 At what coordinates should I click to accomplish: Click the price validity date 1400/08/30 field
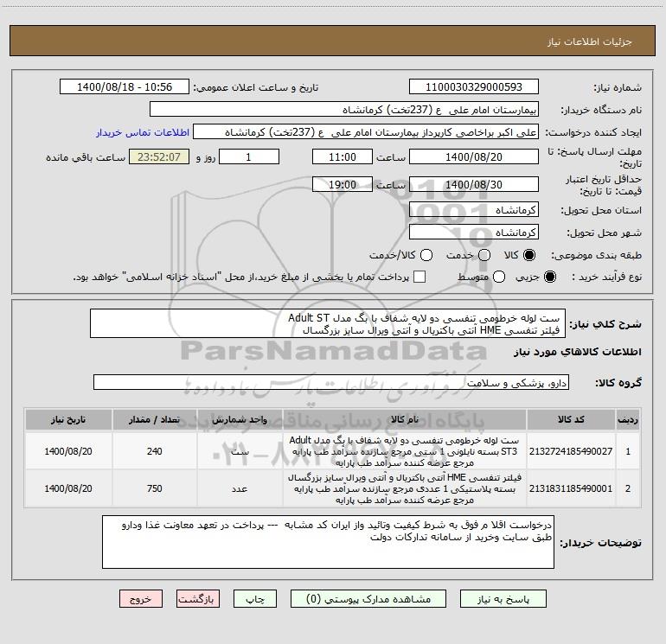point(474,184)
